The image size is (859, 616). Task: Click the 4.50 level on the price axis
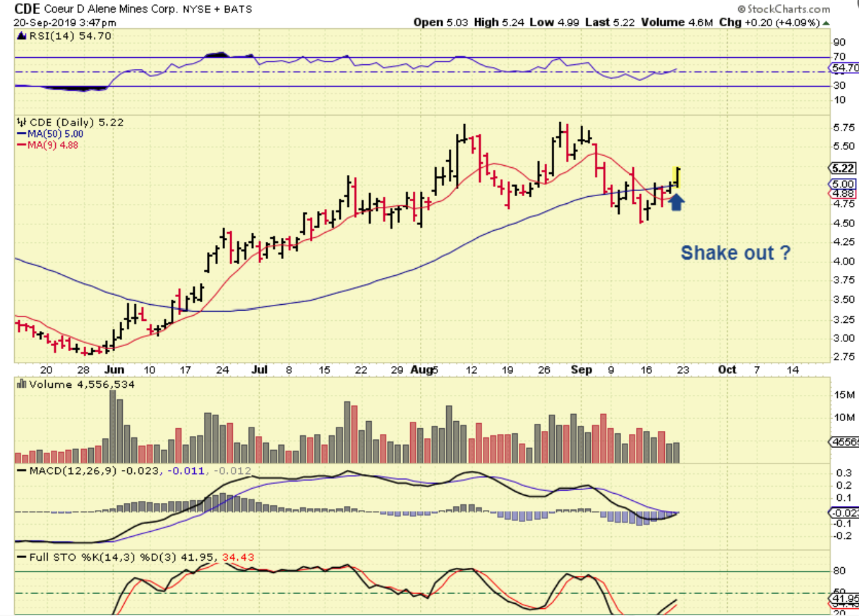843,223
